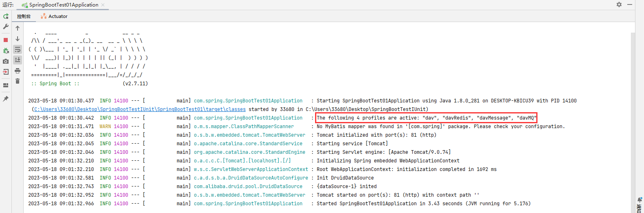Click 'Initializing Spring embedded WebApplicationContext' message
This screenshot has width=644, height=213.
point(388,161)
